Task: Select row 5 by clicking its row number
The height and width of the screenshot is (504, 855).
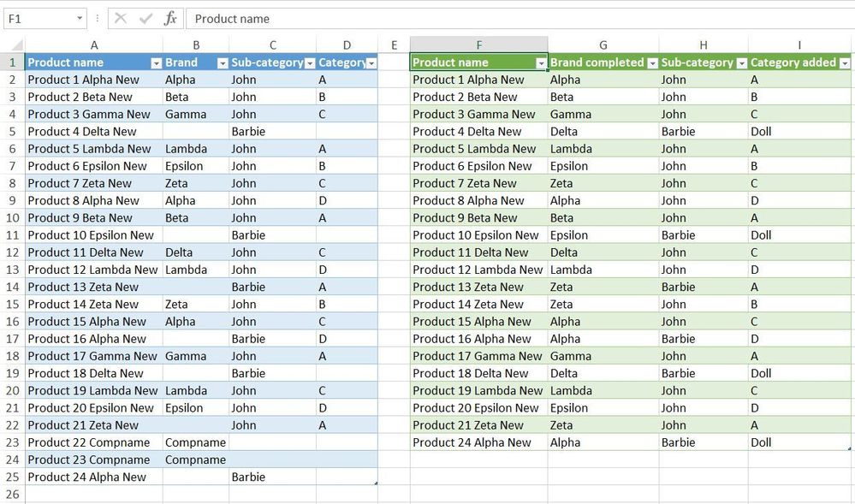Action: tap(12, 131)
